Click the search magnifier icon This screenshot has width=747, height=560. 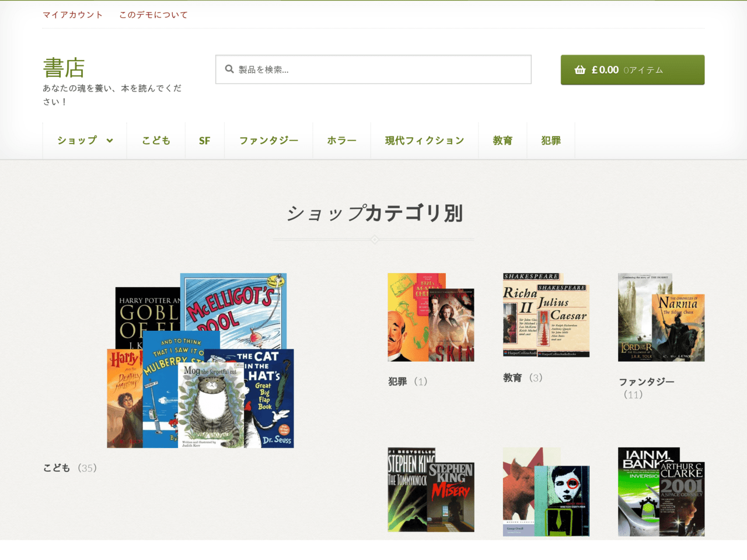(x=229, y=69)
